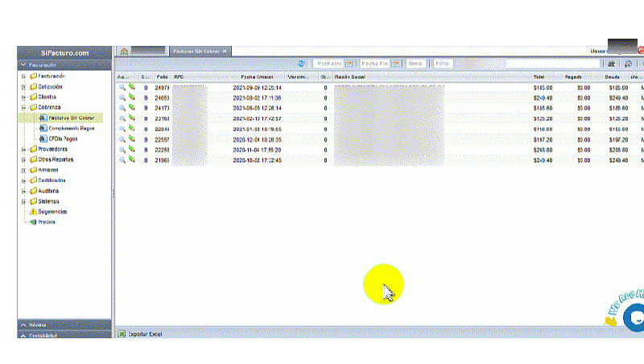The image size is (644, 364).
Task: Open Complemento Pagos in the tree
Action: pyautogui.click(x=71, y=128)
